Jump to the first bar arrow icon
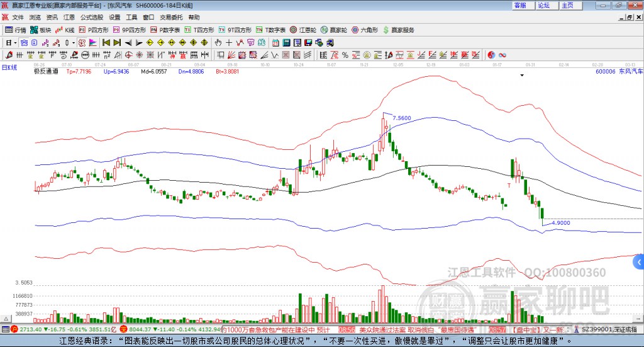The image size is (644, 347). [x=106, y=43]
